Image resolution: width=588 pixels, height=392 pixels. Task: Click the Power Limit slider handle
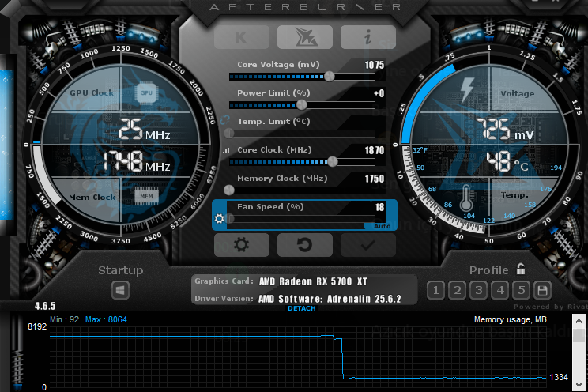(x=301, y=105)
